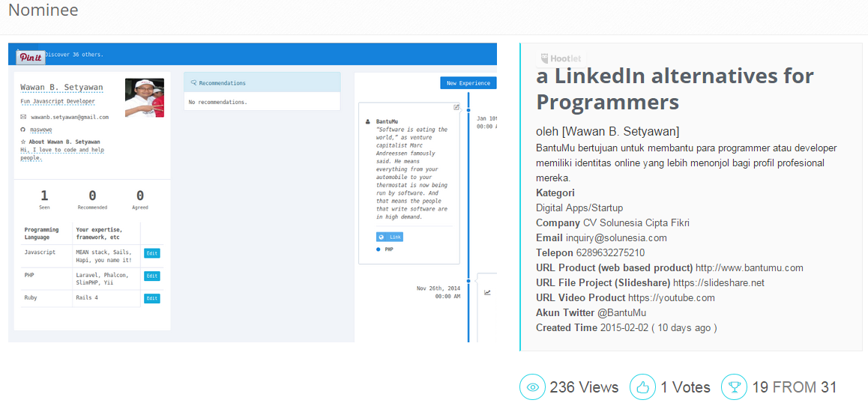
Task: Click the Discover 36 others text
Action: 73,54
